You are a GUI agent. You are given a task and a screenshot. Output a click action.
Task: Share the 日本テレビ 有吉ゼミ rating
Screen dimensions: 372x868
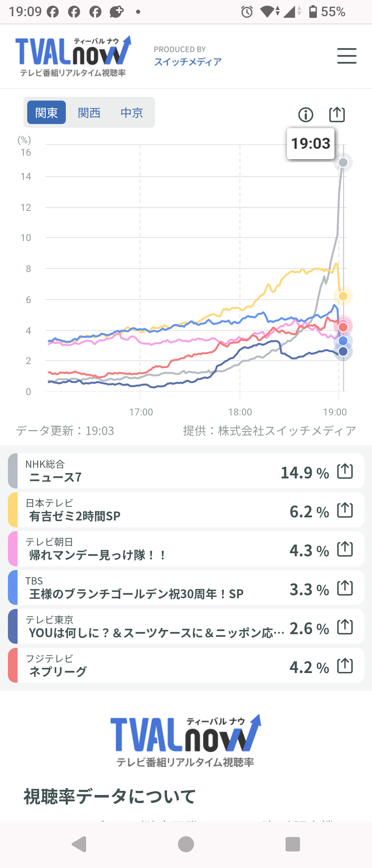coord(345,510)
